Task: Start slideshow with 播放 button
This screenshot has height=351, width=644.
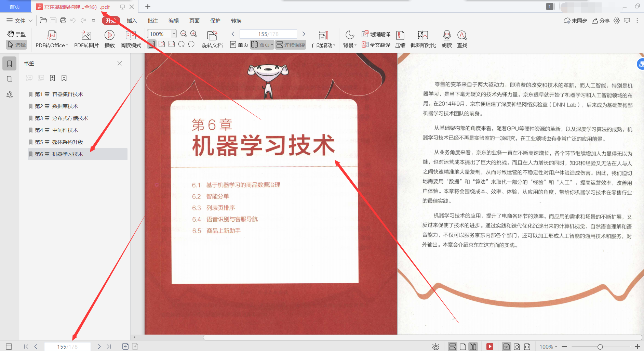Action: [109, 39]
